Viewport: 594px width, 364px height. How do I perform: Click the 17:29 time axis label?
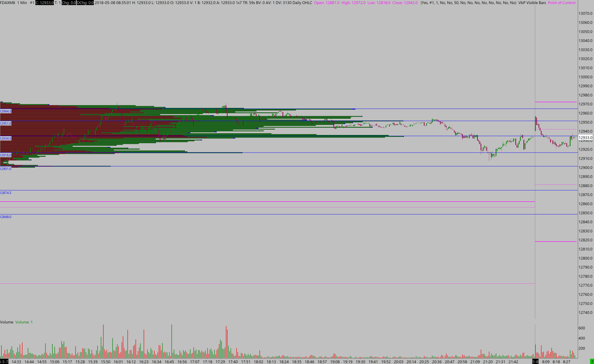coord(220,362)
